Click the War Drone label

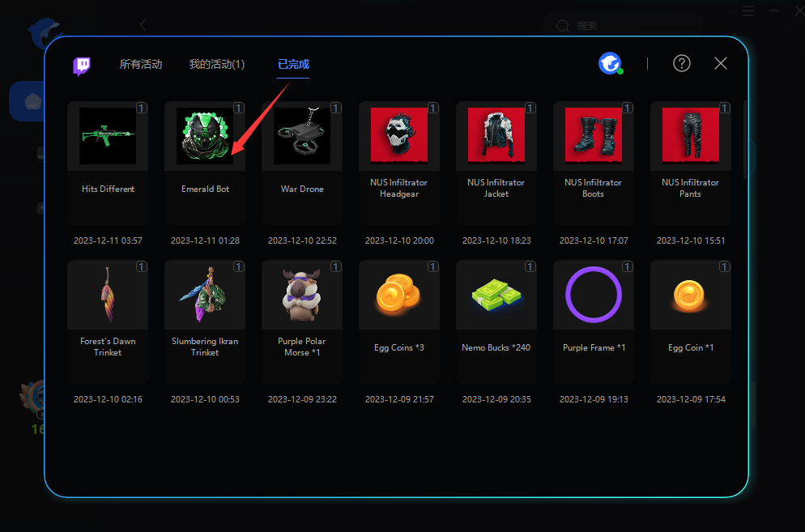point(302,189)
